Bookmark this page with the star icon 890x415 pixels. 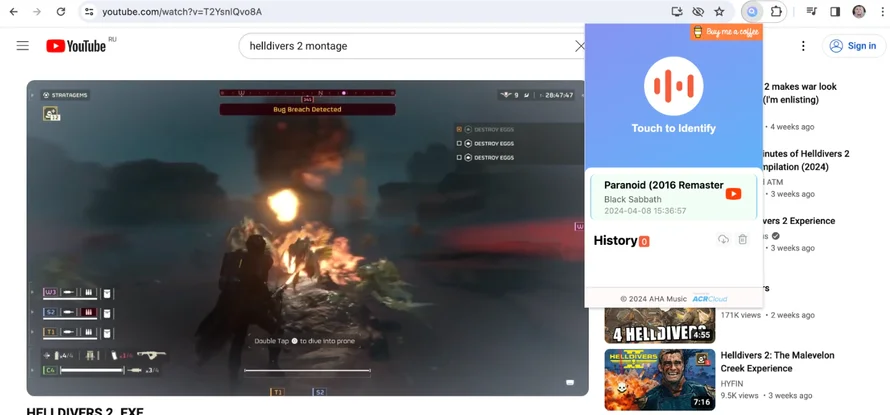tap(719, 11)
